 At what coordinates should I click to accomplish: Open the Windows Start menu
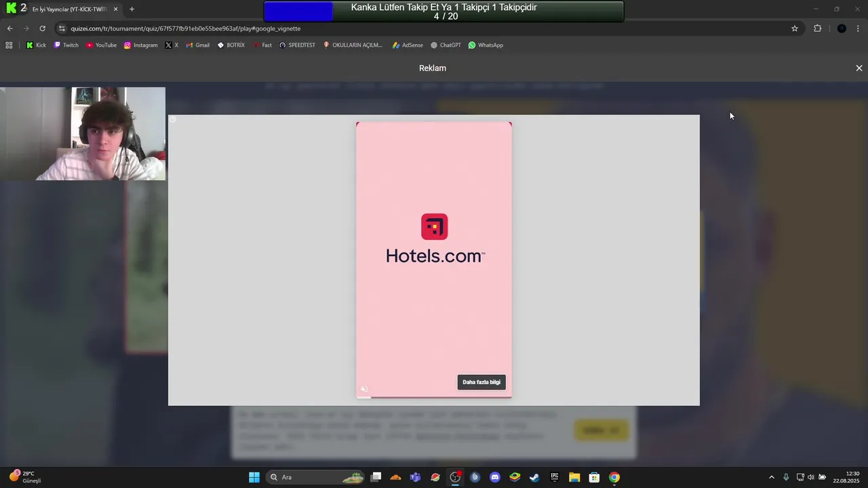click(254, 477)
